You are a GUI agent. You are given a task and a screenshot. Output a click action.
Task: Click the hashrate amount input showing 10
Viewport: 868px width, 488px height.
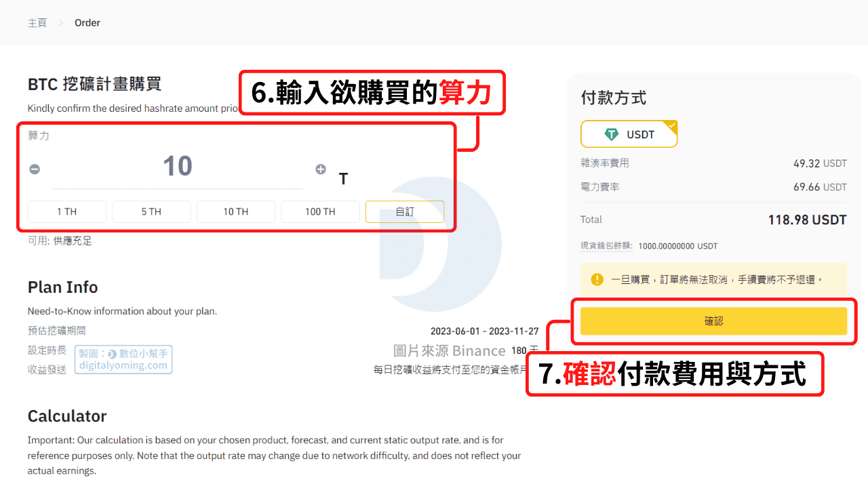coord(178,167)
